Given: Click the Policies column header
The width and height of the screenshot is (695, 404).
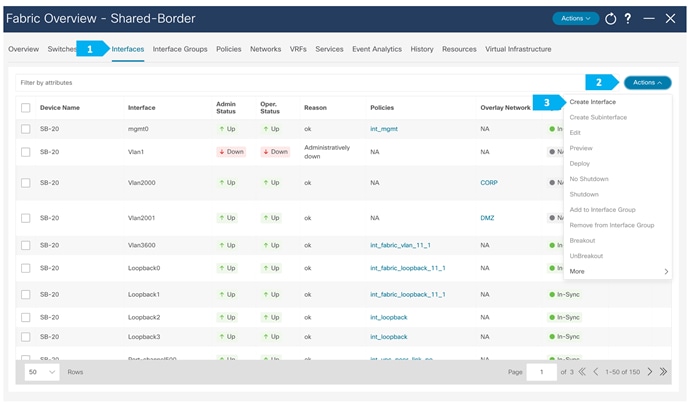Looking at the screenshot, I should [x=382, y=108].
